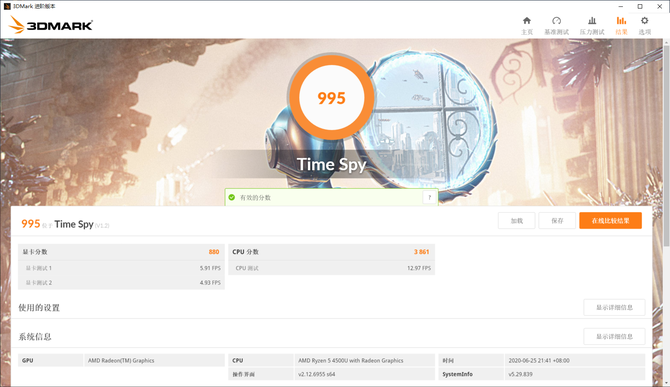The image size is (670, 387).
Task: Select the graphics score (显卡分数) row
Action: 121,252
